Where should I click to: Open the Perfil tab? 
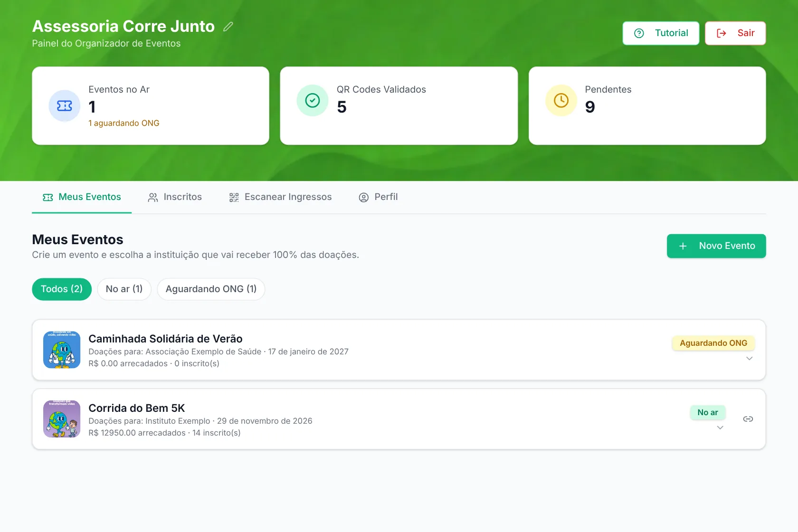tap(378, 197)
